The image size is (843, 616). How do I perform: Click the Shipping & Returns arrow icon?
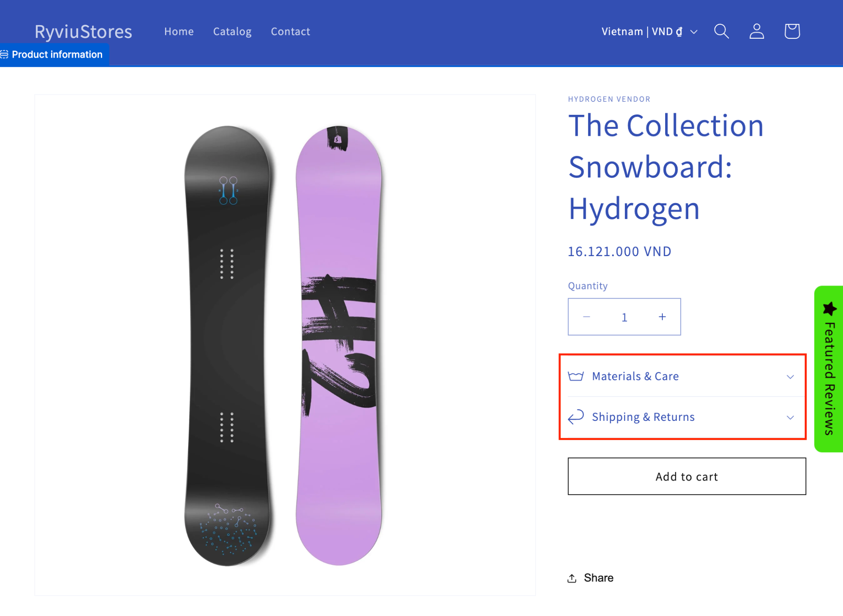pyautogui.click(x=576, y=417)
